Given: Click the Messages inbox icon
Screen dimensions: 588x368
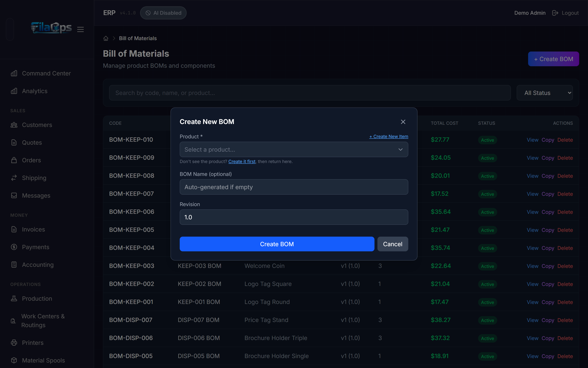Looking at the screenshot, I should pyautogui.click(x=14, y=195).
